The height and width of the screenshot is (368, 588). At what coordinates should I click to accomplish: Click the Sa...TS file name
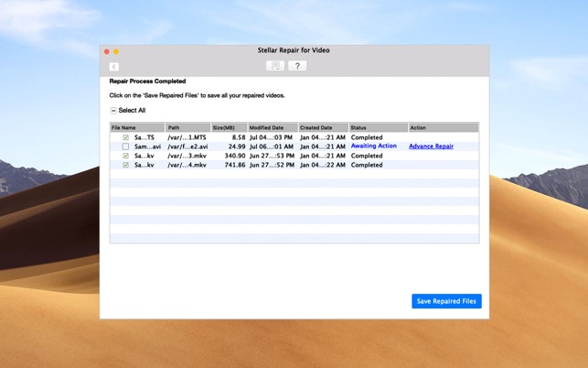coord(144,137)
